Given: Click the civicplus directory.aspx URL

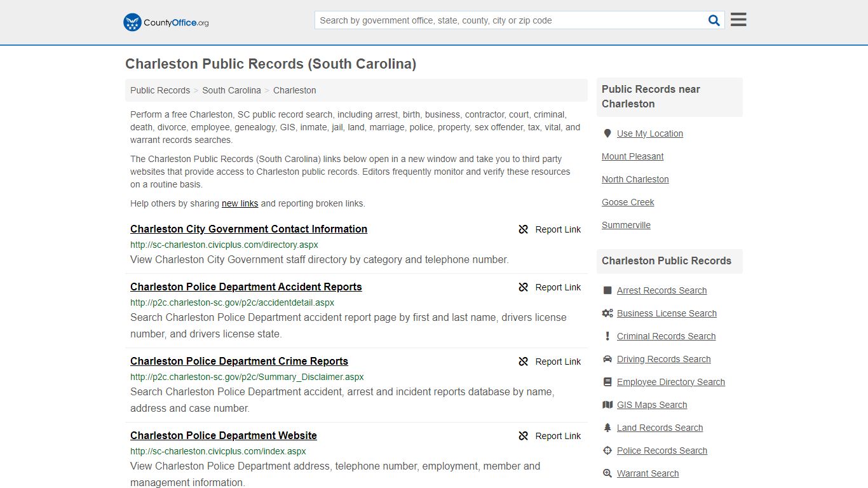Looking at the screenshot, I should pyautogui.click(x=224, y=245).
